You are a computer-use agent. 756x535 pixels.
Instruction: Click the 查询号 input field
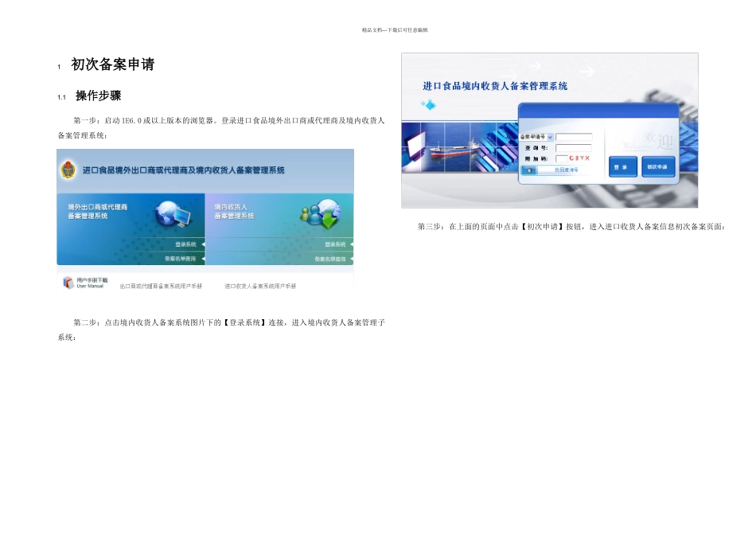coord(574,147)
